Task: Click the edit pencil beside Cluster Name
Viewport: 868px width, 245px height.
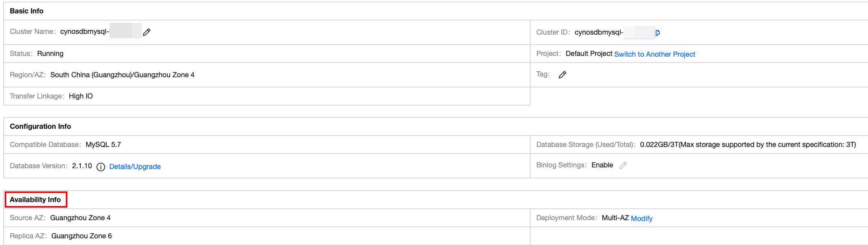Action: [x=147, y=32]
